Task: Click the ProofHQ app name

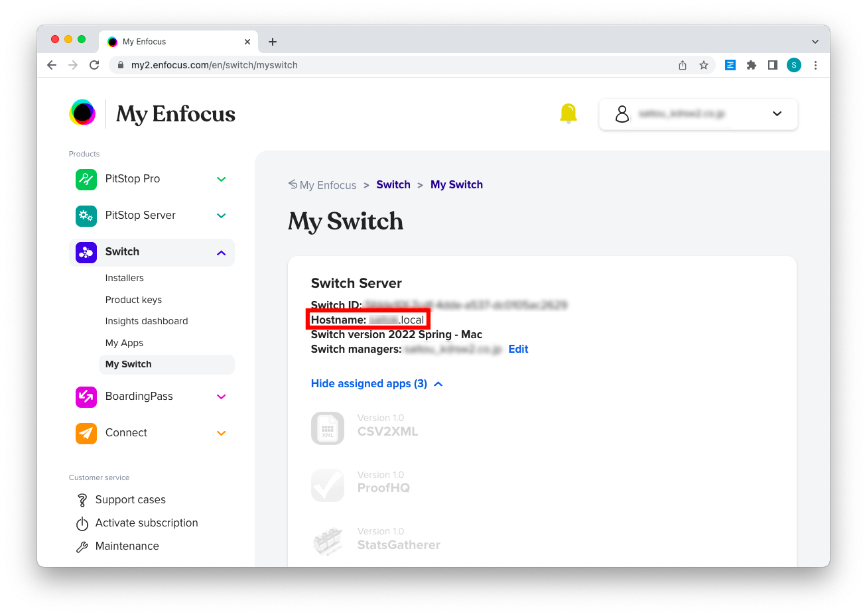Action: point(383,488)
